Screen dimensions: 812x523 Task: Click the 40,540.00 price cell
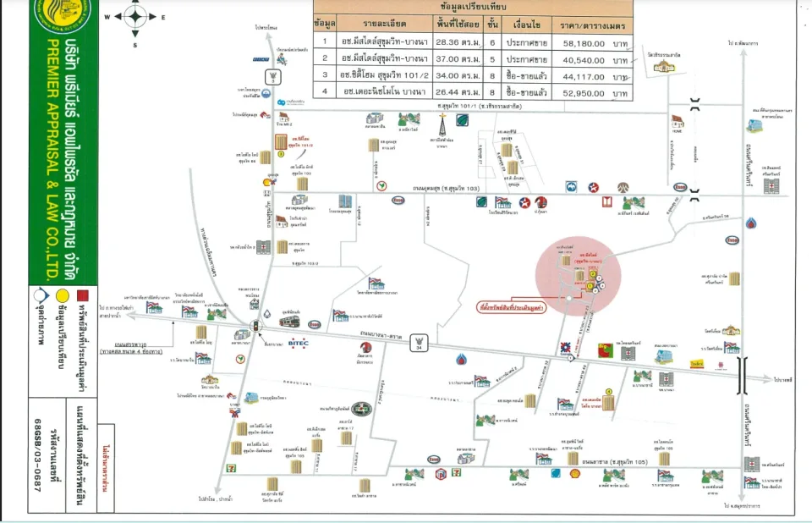point(594,59)
